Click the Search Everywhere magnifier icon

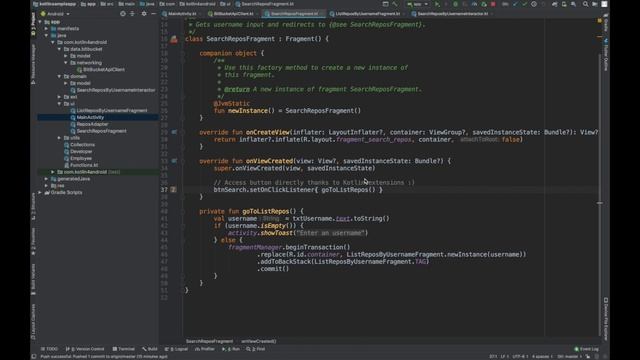coord(585,4)
